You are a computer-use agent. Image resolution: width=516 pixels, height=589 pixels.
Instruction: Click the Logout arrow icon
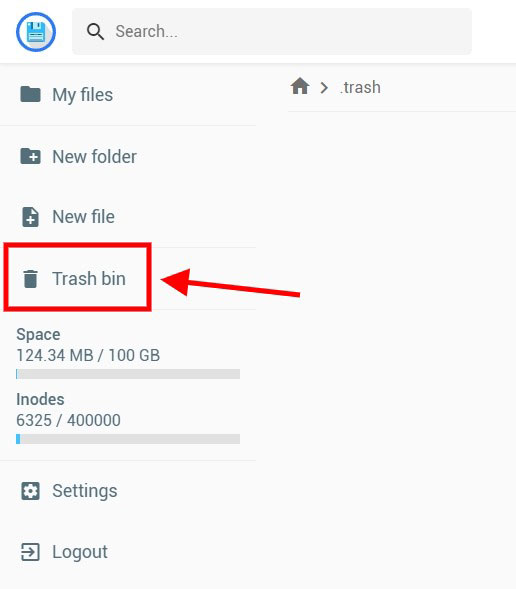click(30, 552)
